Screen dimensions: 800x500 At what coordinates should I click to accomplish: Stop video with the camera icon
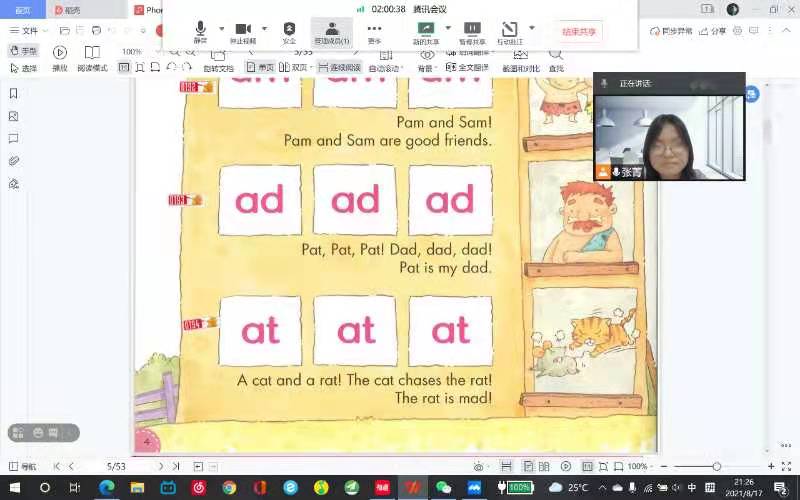[x=242, y=33]
